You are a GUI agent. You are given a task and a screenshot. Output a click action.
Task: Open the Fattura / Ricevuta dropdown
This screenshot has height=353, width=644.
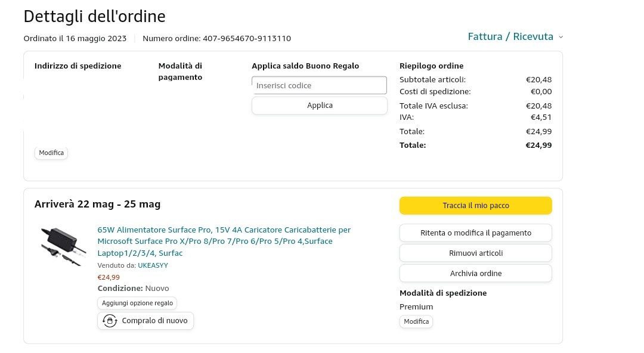pos(510,37)
